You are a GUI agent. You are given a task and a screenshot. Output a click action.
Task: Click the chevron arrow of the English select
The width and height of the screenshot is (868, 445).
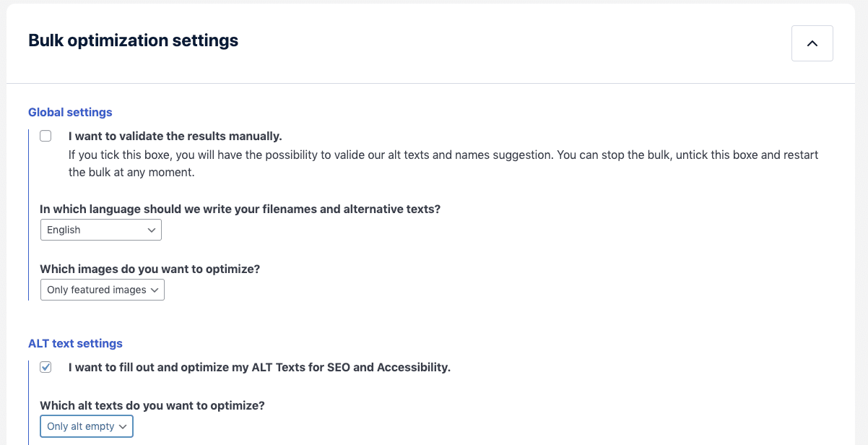click(152, 230)
